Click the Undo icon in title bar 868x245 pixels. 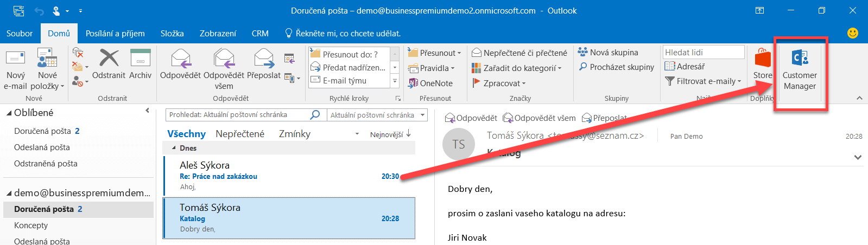pyautogui.click(x=39, y=11)
